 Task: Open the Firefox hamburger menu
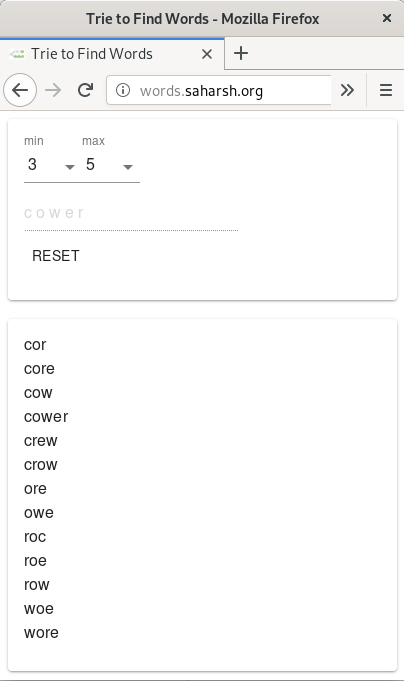click(386, 90)
